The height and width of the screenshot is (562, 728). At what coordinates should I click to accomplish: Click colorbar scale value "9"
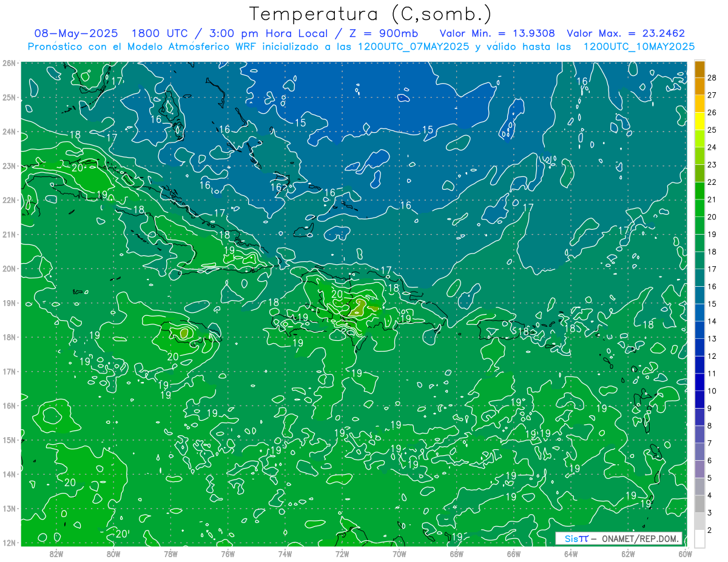pyautogui.click(x=710, y=408)
